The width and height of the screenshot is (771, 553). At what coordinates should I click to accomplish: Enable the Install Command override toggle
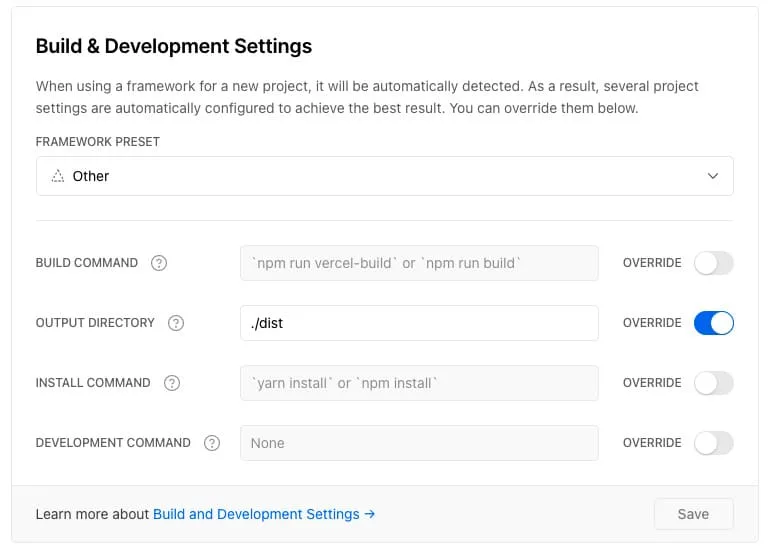coord(713,383)
